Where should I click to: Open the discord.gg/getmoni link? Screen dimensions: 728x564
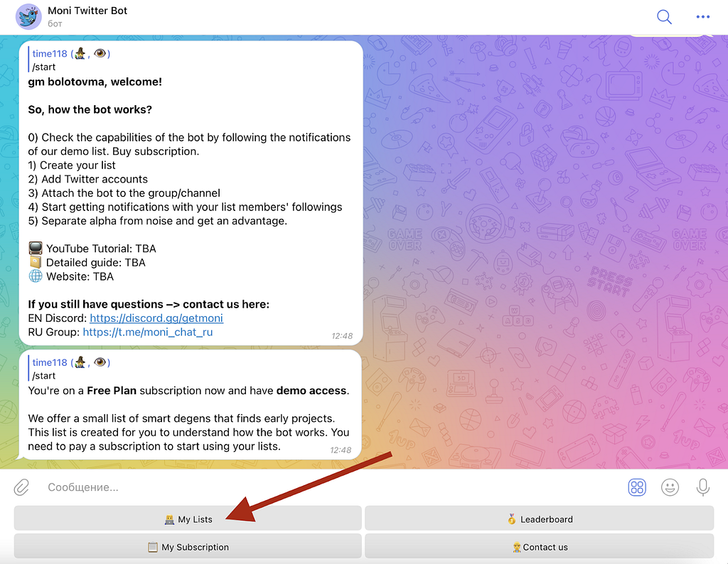(x=156, y=318)
